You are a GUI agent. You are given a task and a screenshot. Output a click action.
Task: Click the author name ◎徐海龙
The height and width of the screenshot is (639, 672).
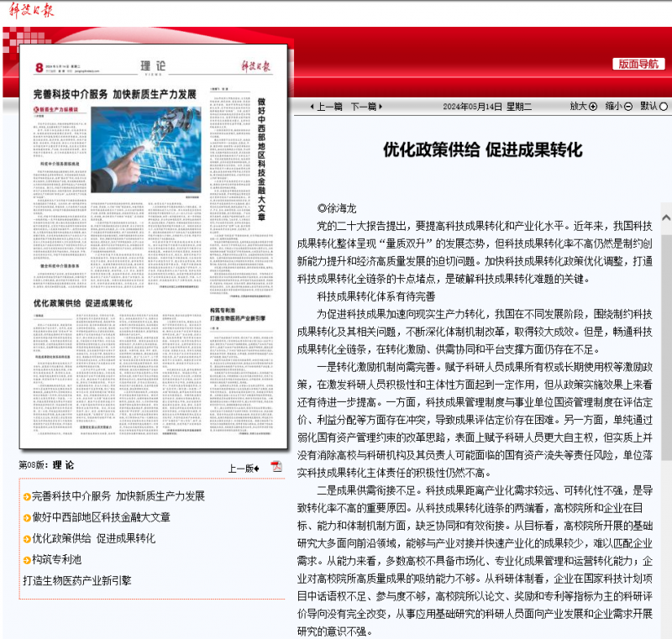337,208
